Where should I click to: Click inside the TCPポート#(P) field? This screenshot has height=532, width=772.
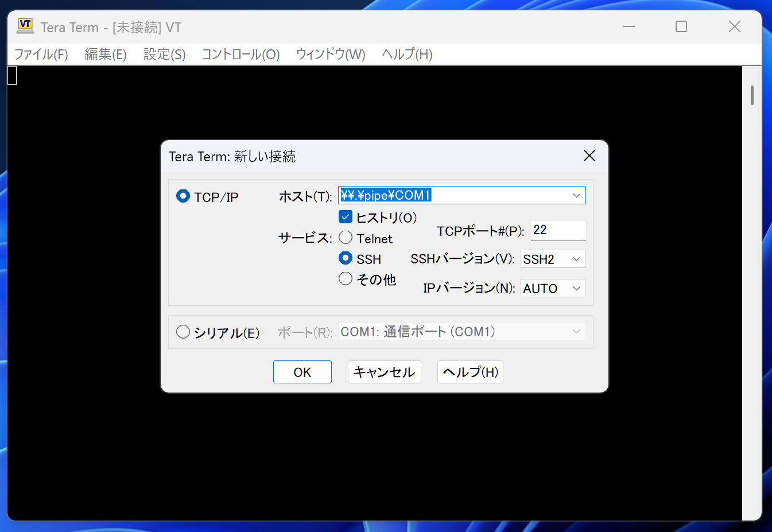tap(557, 231)
